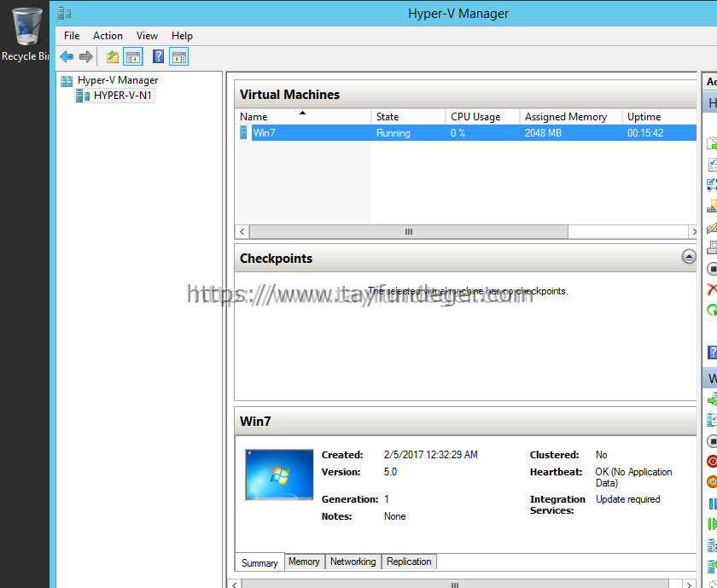
Task: Click the 0 % CPU usage cell
Action: pyautogui.click(x=458, y=133)
